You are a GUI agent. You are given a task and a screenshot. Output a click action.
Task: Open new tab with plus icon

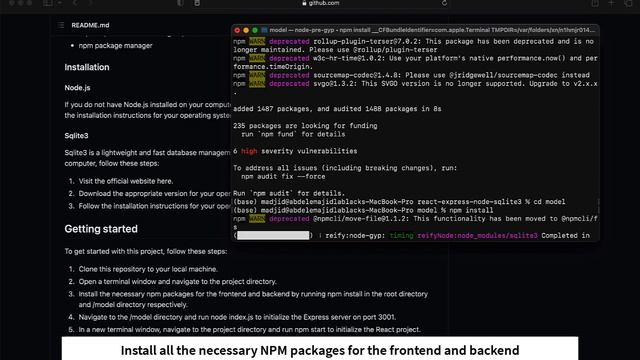click(611, 3)
